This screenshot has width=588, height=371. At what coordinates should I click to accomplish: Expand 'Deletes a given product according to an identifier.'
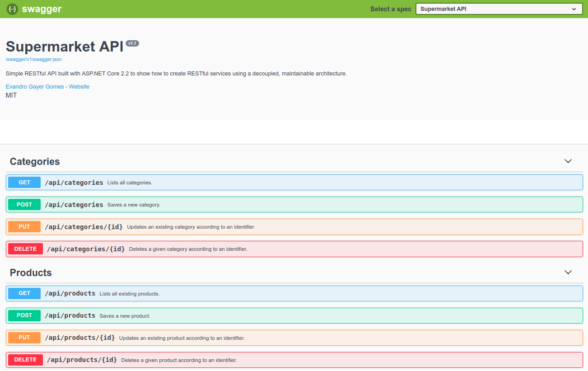tap(294, 360)
